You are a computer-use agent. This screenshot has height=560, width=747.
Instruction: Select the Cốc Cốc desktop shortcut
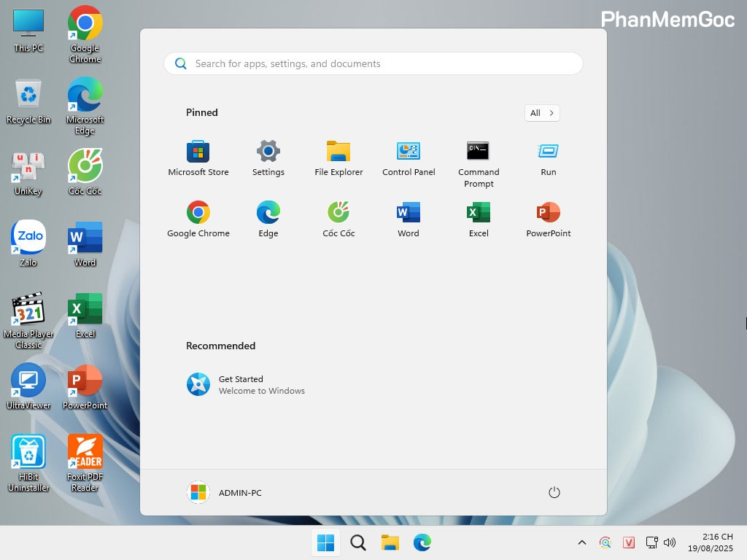[x=85, y=172]
